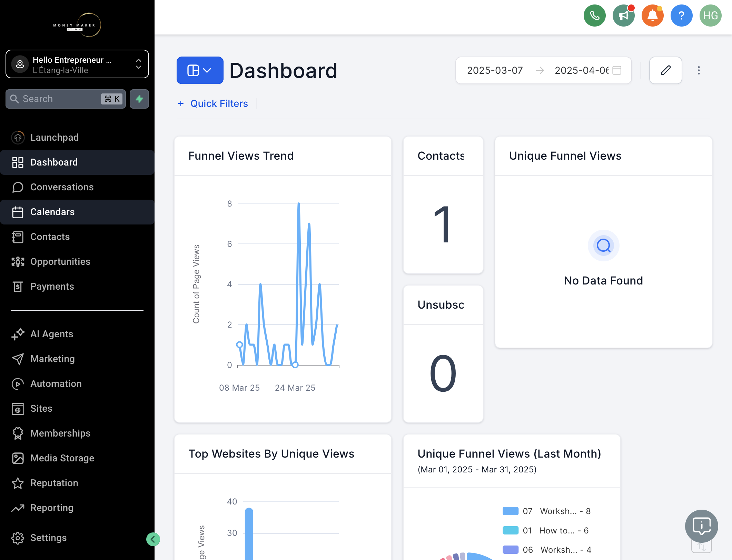The image size is (732, 560).
Task: Click the Money Maker Studio logo
Action: 77,25
